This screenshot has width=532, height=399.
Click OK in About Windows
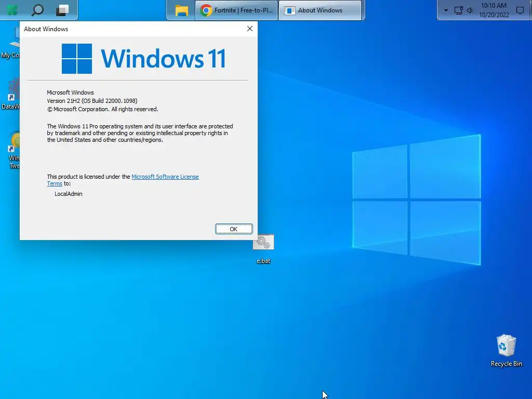point(234,229)
